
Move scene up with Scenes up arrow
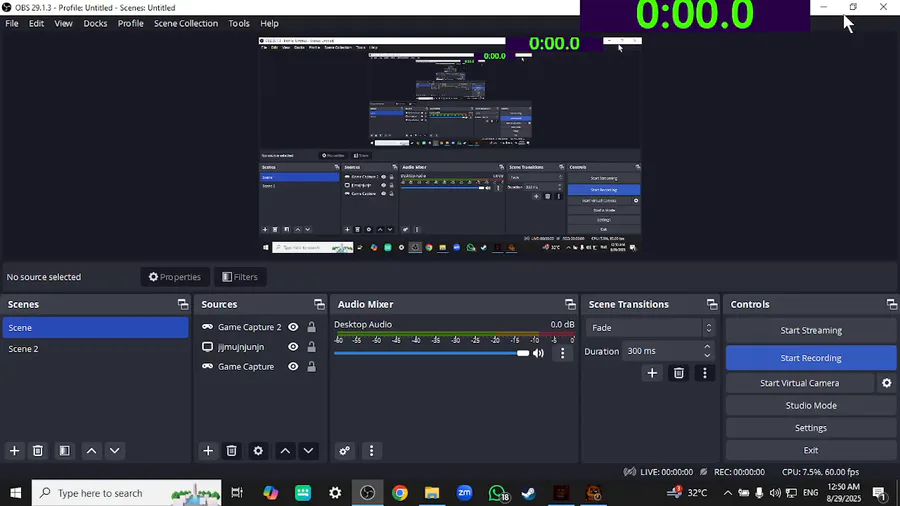coord(91,451)
